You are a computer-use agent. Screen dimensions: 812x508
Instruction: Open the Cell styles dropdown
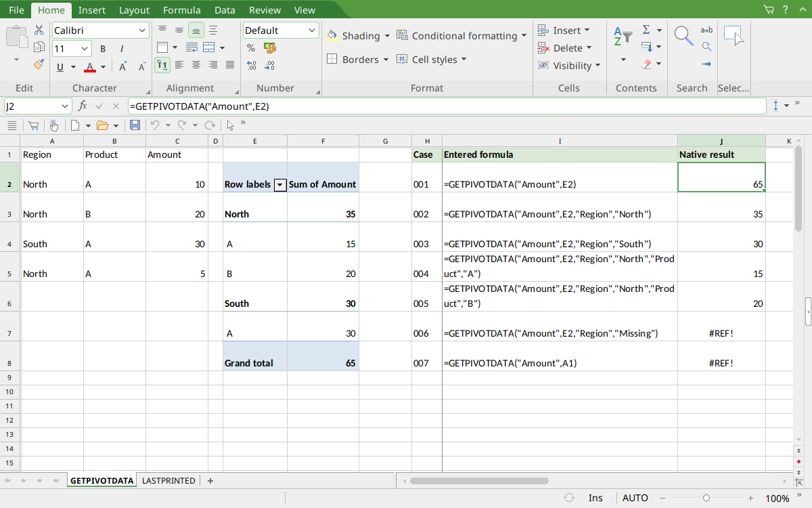pyautogui.click(x=464, y=60)
